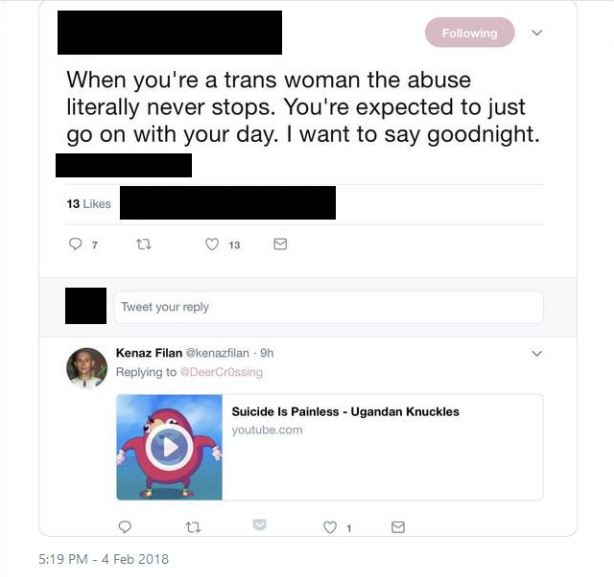
Task: Click the envelope icon on the main tweet
Action: tap(280, 244)
